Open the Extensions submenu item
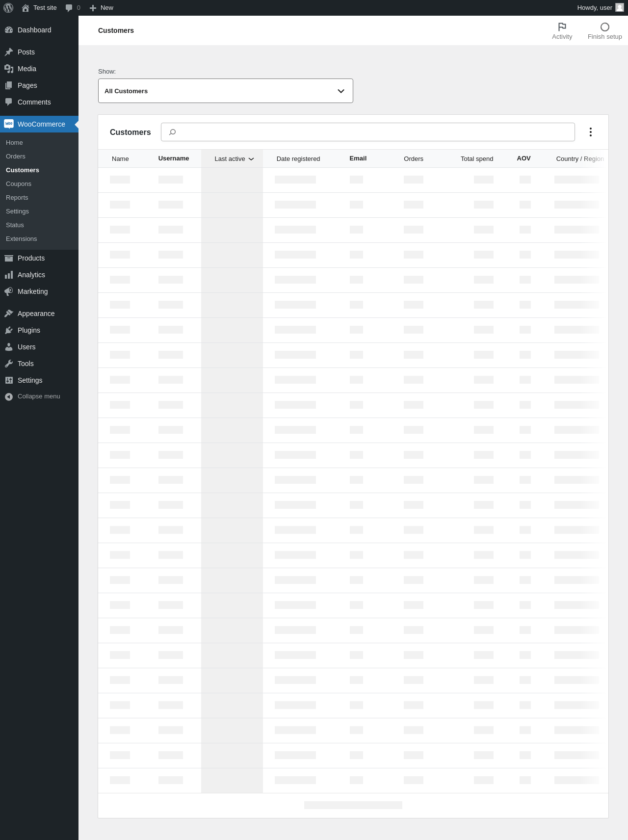Viewport: 628px width, 840px height. pyautogui.click(x=21, y=238)
